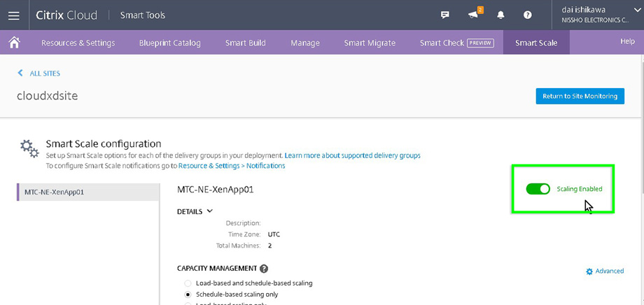Open the Resources & Settings tab
Image resolution: width=644 pixels, height=305 pixels.
click(78, 43)
